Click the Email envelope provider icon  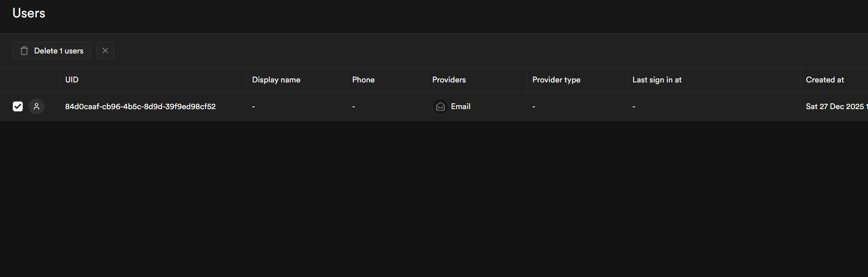(440, 106)
